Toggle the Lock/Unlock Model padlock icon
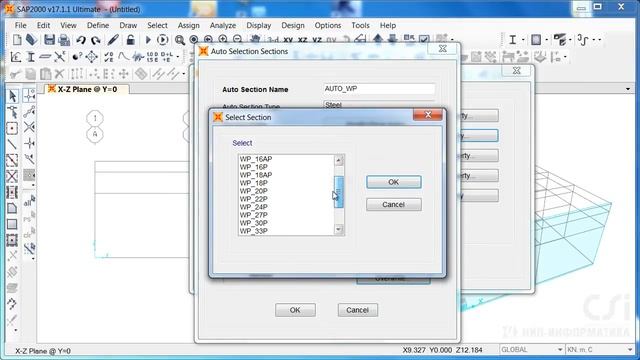Image resolution: width=640 pixels, height=360 pixels. 130,40
